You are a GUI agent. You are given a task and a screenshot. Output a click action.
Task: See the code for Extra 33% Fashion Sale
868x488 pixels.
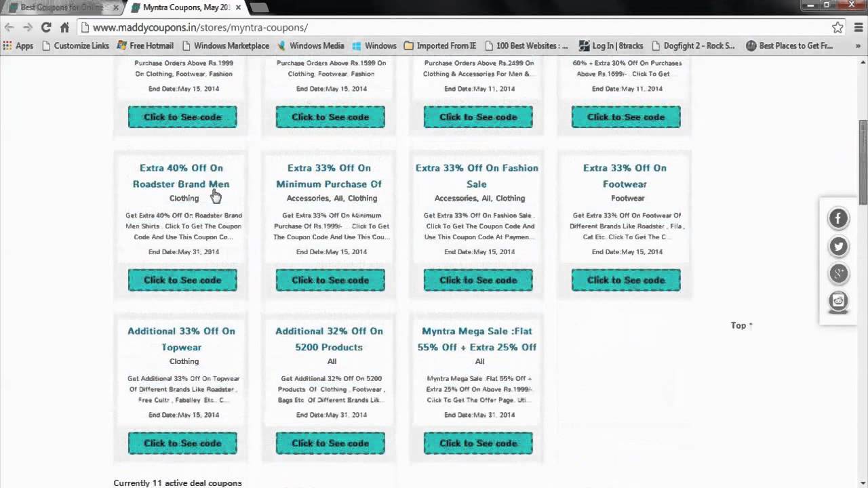(478, 280)
